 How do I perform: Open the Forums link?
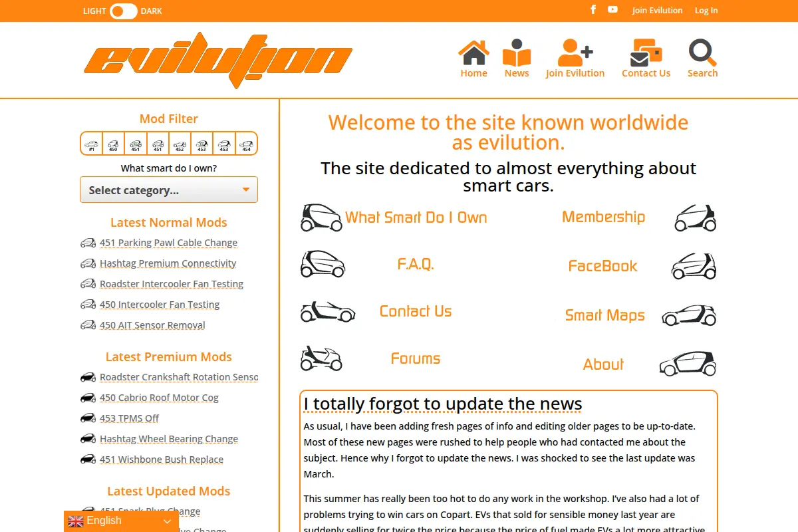[416, 358]
